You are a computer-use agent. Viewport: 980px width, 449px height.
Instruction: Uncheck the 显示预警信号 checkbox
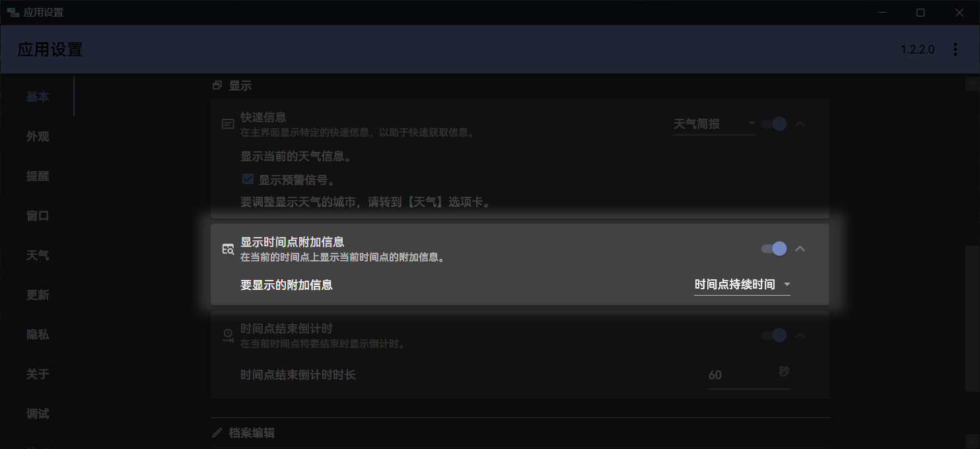(x=248, y=180)
